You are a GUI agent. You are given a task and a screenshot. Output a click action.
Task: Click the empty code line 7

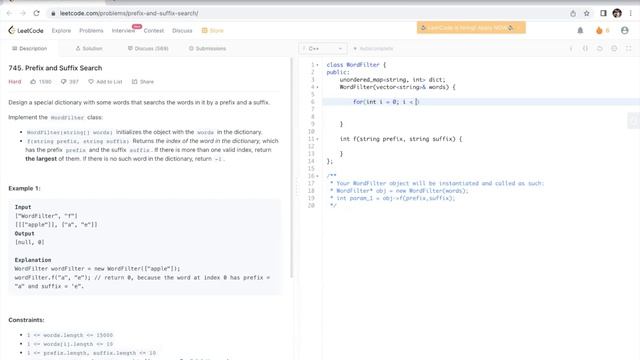(481, 109)
